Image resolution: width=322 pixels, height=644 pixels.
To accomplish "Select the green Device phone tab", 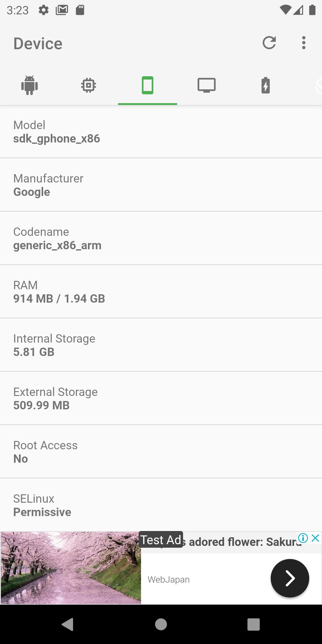I will click(x=148, y=86).
